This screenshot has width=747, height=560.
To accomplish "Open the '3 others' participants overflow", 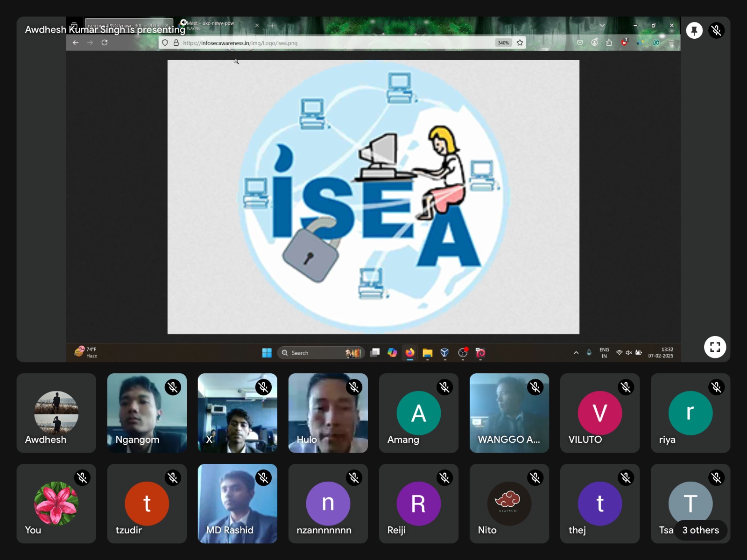I will 700,530.
